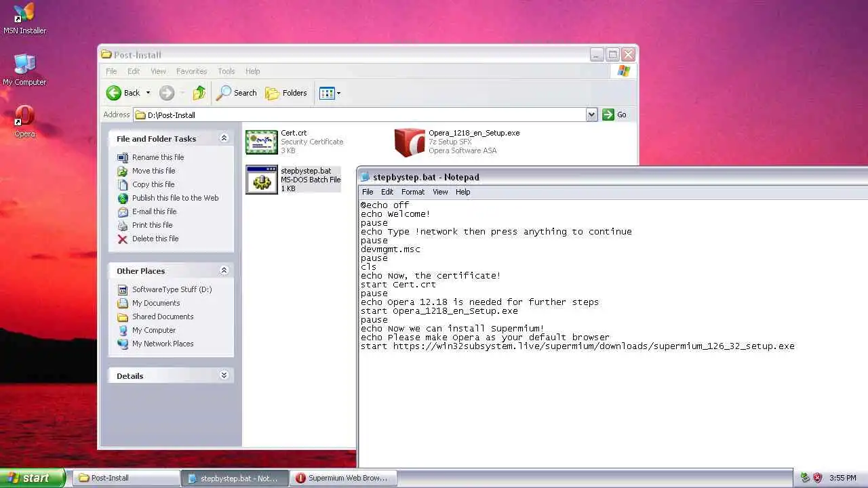
Task: Open Notepad's File menu
Action: coord(368,192)
